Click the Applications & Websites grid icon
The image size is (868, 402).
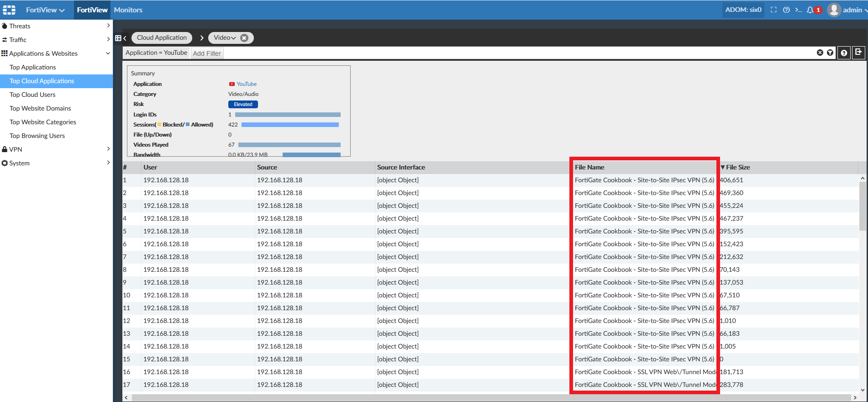pos(5,53)
